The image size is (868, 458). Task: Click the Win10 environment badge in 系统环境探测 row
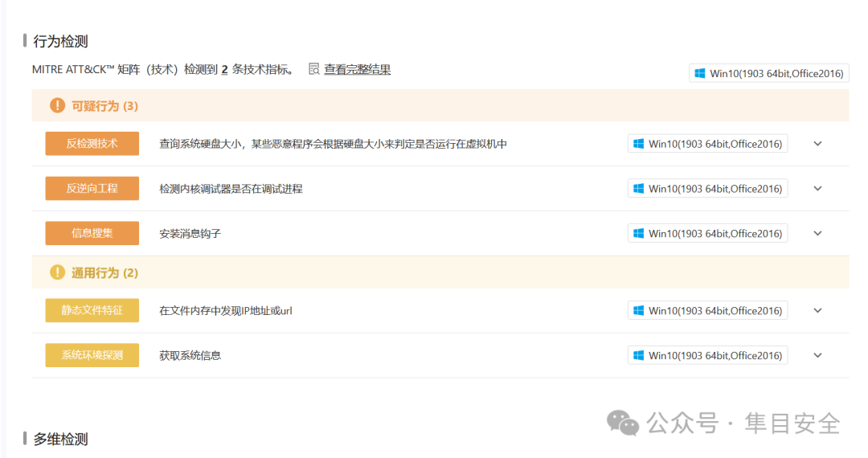click(x=707, y=356)
